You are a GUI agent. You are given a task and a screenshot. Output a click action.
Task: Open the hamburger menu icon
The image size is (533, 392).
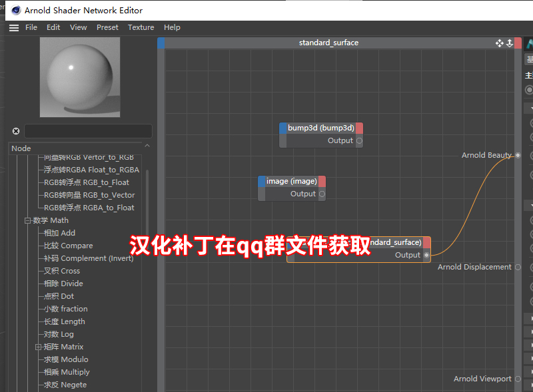point(14,28)
